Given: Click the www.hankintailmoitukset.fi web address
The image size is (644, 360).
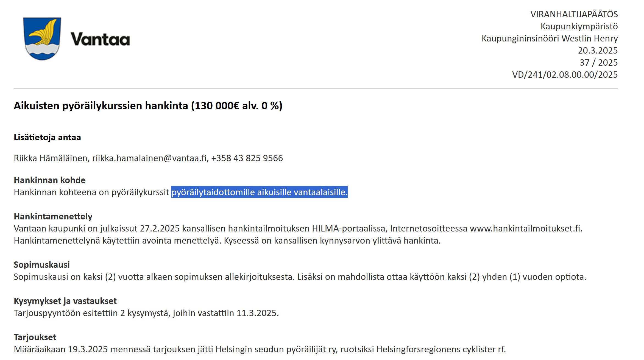Looking at the screenshot, I should pos(525,228).
